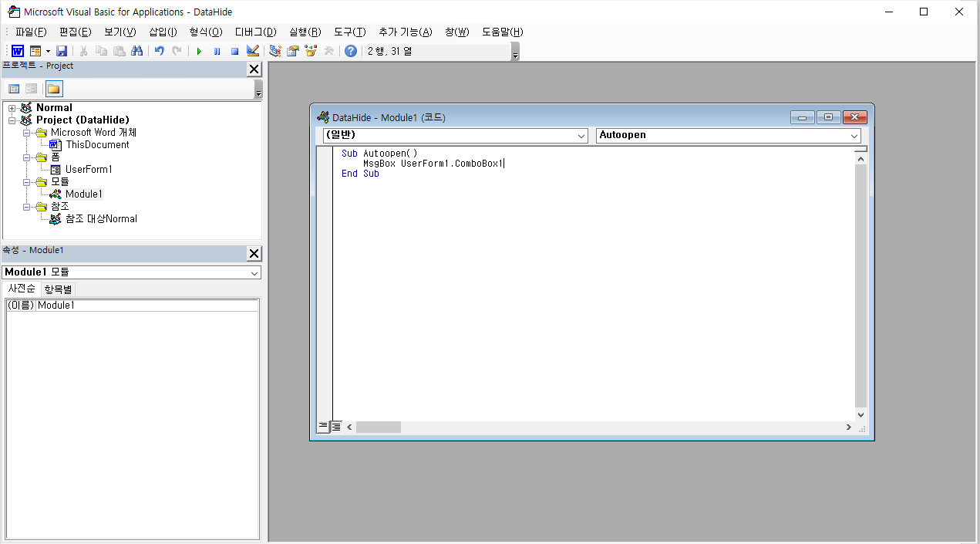Run the macro with green play icon
This screenshot has width=980, height=544.
(199, 51)
